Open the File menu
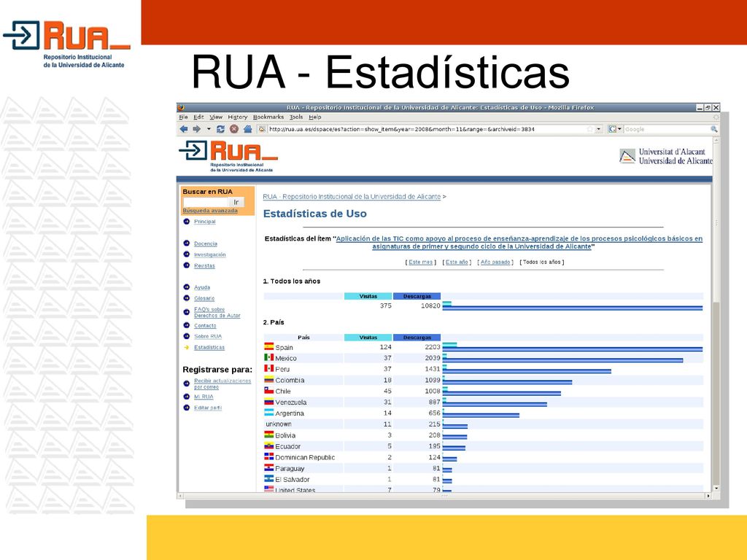This screenshot has width=747, height=560. click(x=183, y=117)
